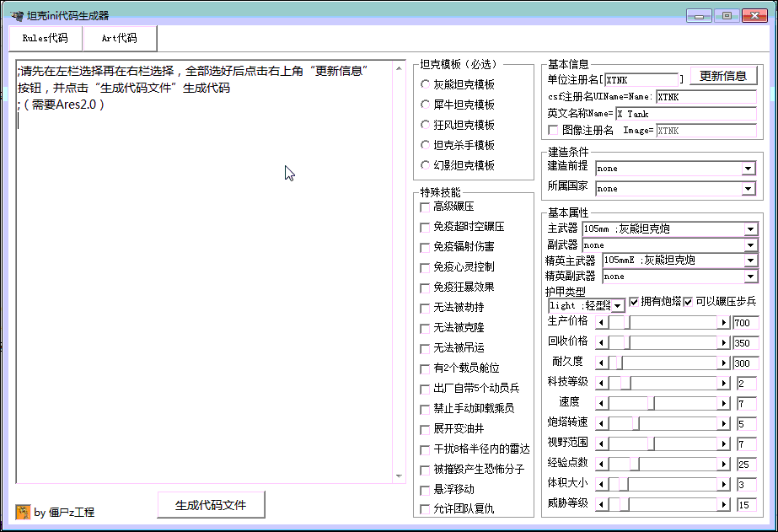
Task: Check 有2个载员舱位 box
Action: [425, 368]
